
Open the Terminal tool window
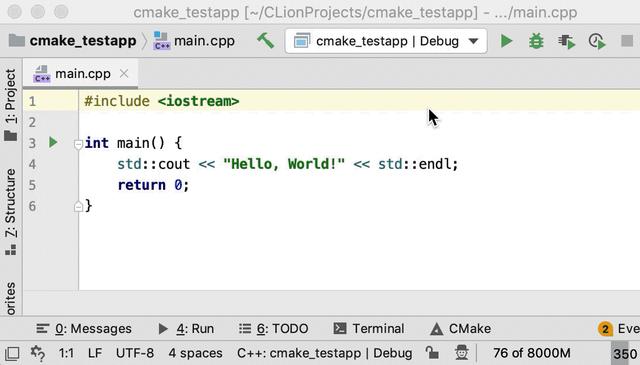369,329
